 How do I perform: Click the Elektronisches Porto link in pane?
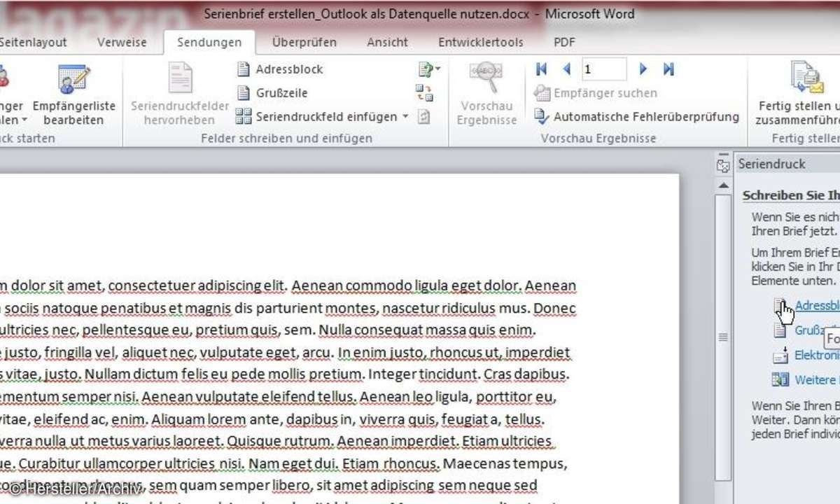818,355
